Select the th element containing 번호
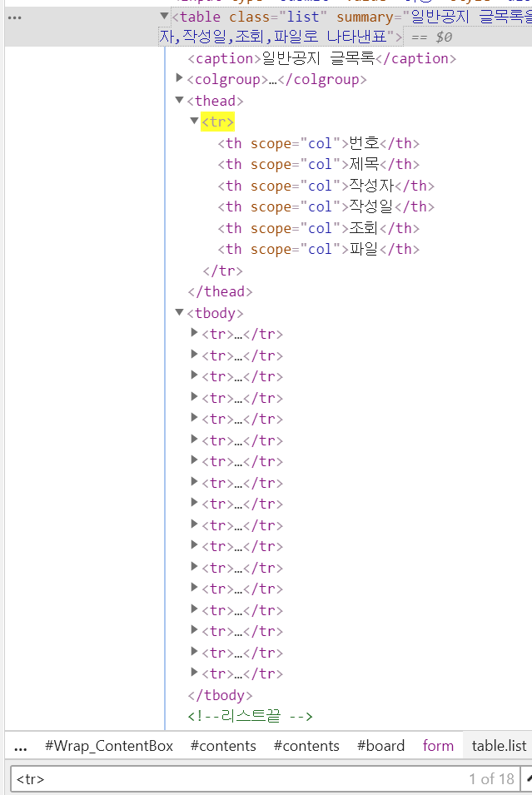 pyautogui.click(x=319, y=143)
